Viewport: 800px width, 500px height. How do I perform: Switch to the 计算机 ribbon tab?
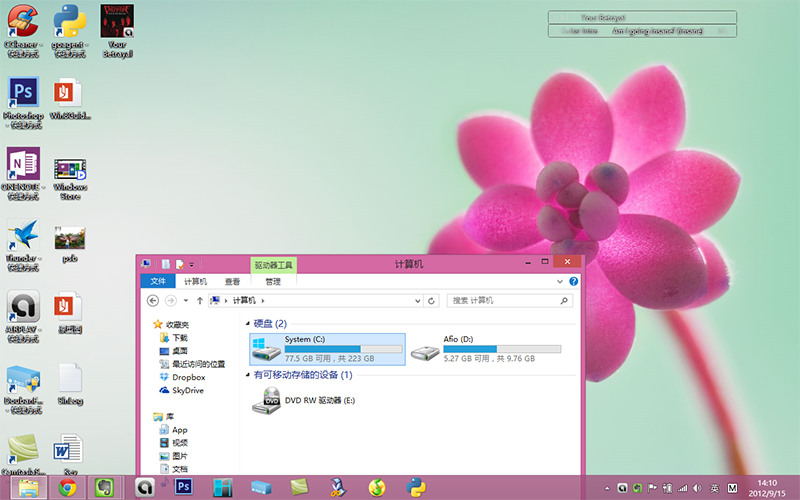[195, 282]
